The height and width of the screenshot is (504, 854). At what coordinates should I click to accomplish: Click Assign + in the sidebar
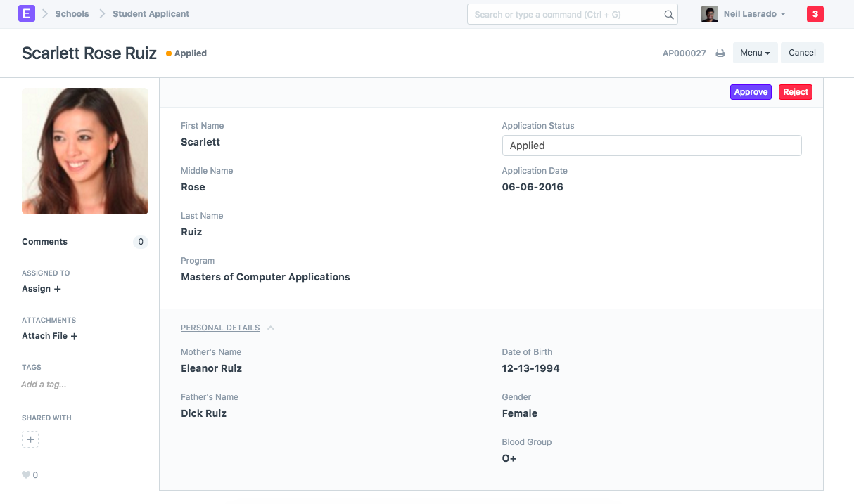coord(42,289)
